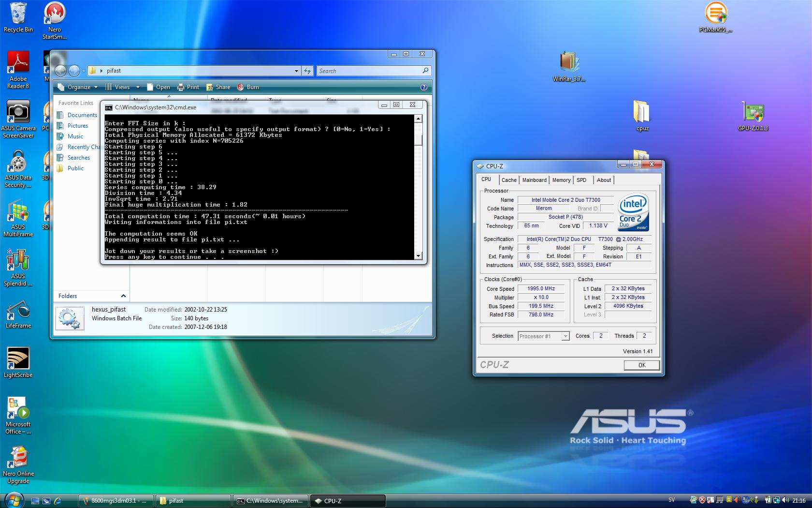812x508 pixels.
Task: Click the system tray clock 21:16
Action: pos(799,501)
